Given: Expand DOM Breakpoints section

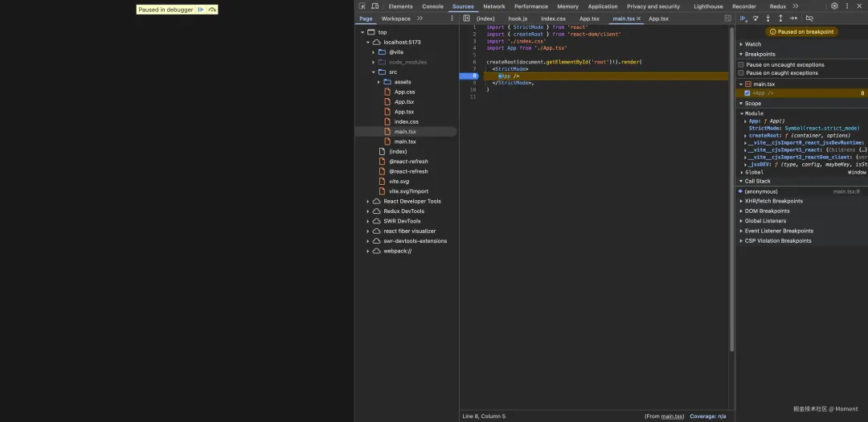Looking at the screenshot, I should [767, 211].
